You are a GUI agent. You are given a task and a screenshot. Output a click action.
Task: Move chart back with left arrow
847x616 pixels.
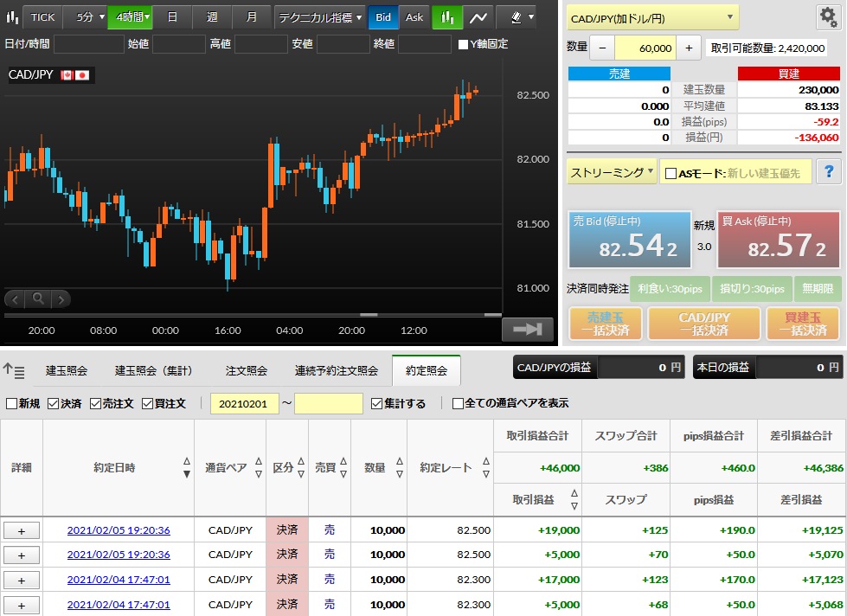tap(15, 298)
